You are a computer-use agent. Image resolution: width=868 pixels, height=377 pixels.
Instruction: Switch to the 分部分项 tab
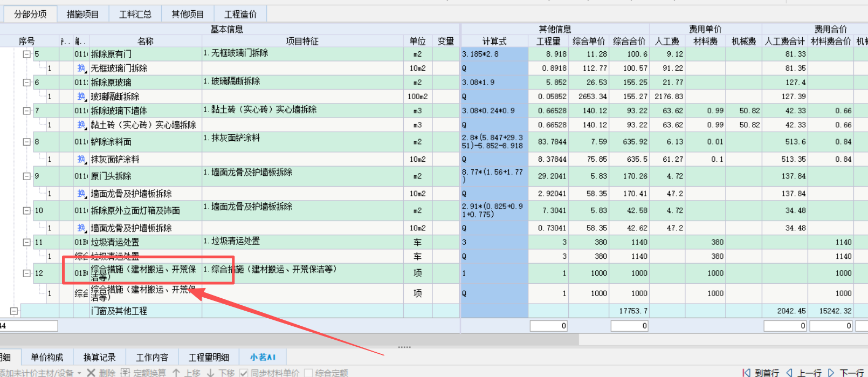(x=30, y=14)
